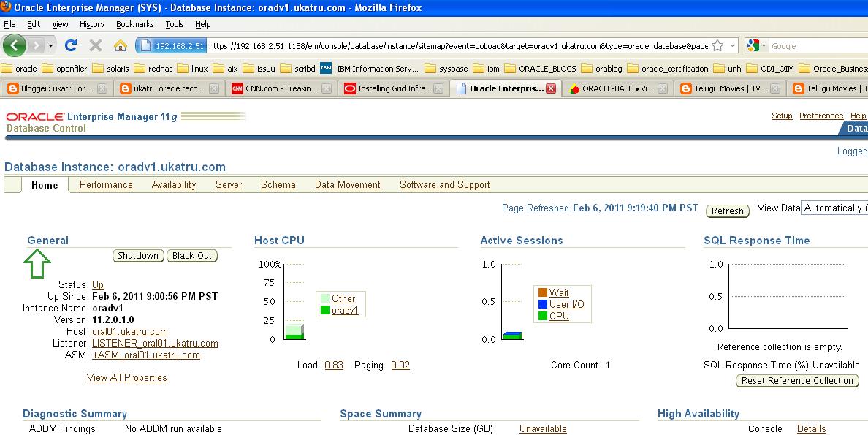
Task: Switch to the CNN.com browser tab
Action: click(281, 88)
